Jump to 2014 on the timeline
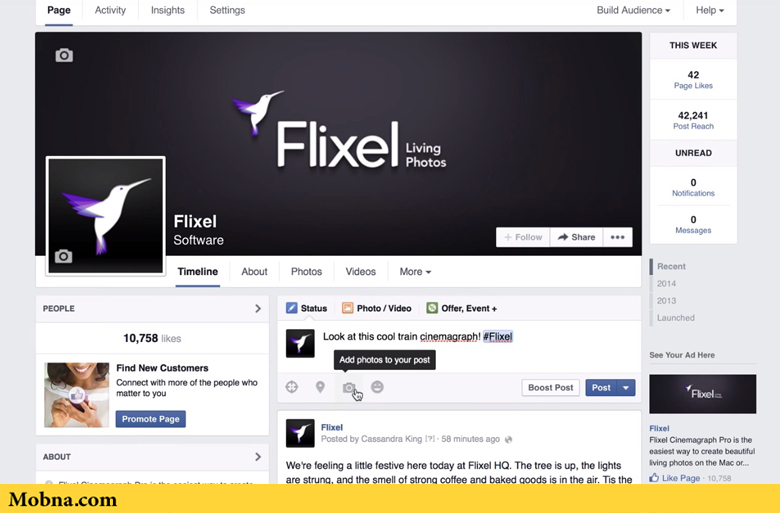This screenshot has height=513, width=780. [666, 284]
